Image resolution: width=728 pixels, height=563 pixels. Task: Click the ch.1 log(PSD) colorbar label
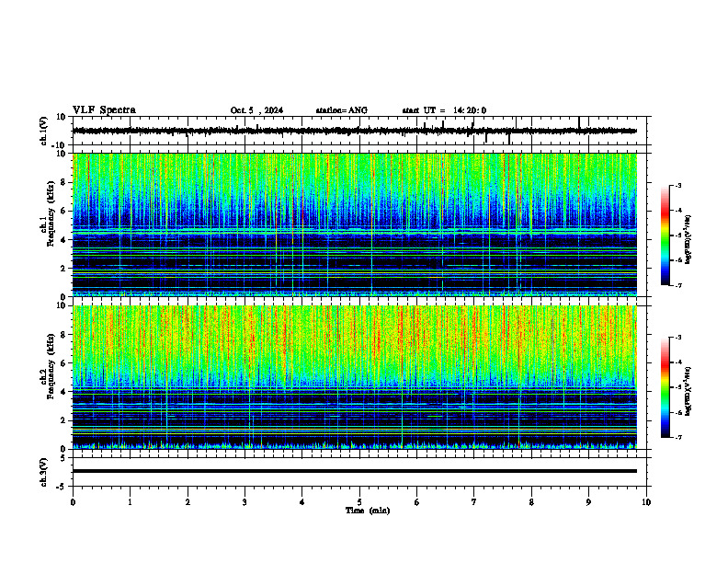point(688,239)
